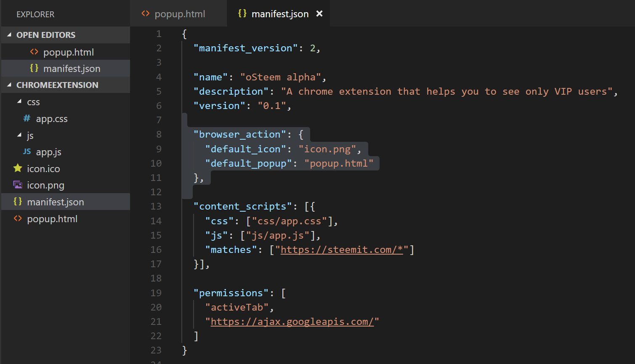This screenshot has width=635, height=364.
Task: Click the "content_scripts" key text
Action: coord(243,207)
